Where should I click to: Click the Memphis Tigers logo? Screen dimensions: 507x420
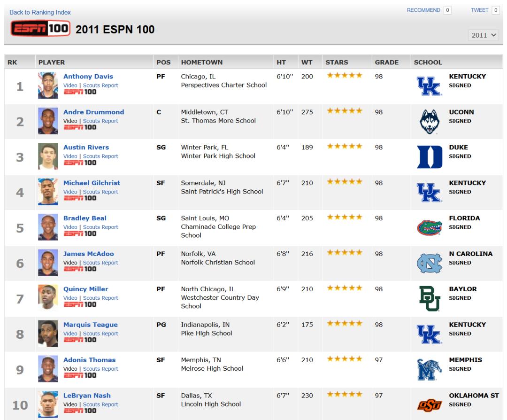tap(429, 369)
